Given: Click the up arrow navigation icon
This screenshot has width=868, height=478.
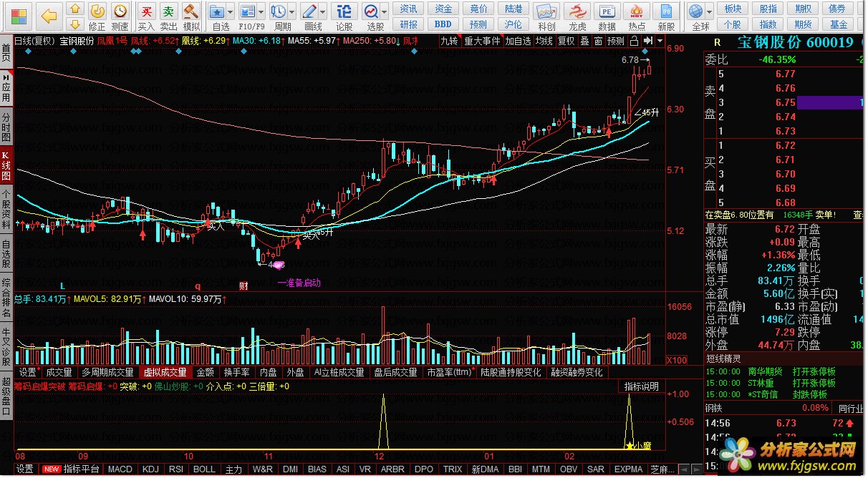Looking at the screenshot, I should point(74,10).
